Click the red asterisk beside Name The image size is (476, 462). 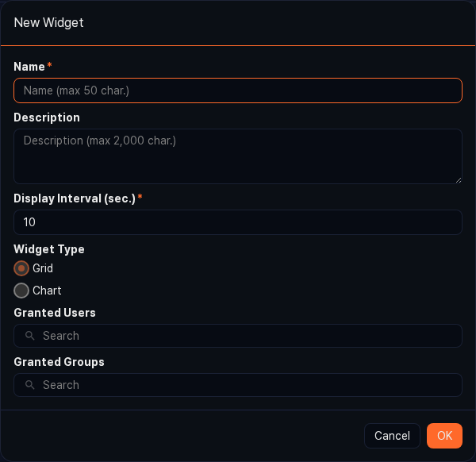click(x=50, y=66)
